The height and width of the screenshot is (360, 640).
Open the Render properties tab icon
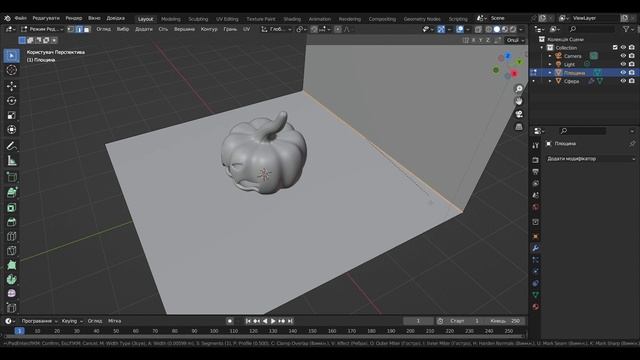coord(536,160)
